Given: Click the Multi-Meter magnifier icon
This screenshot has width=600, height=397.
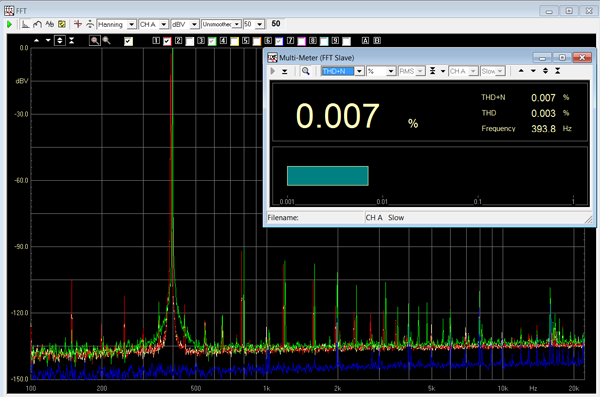Looking at the screenshot, I should tap(305, 71).
